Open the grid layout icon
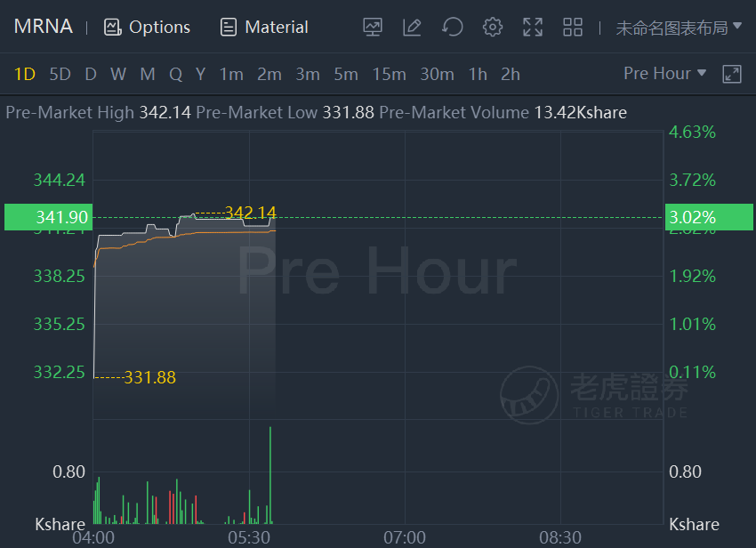Screen dimensions: 756x548 [x=573, y=27]
